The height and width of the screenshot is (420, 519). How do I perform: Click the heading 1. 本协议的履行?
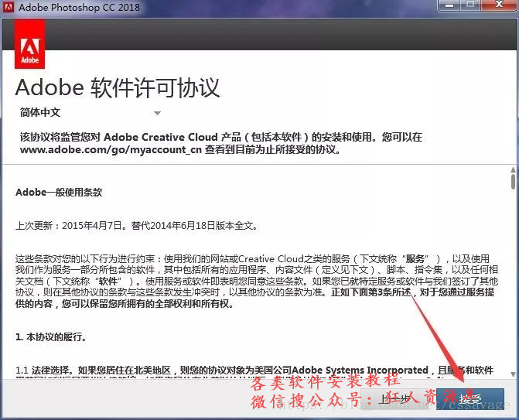pos(51,337)
